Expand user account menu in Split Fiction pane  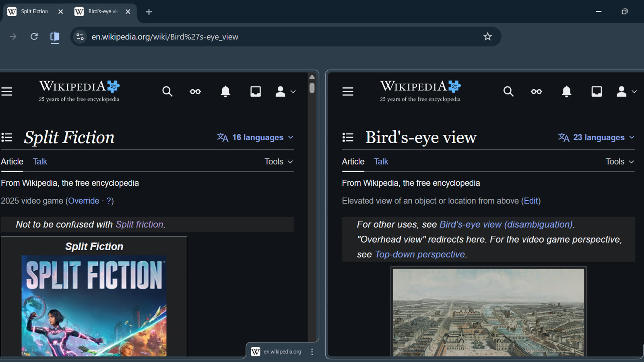click(x=285, y=92)
